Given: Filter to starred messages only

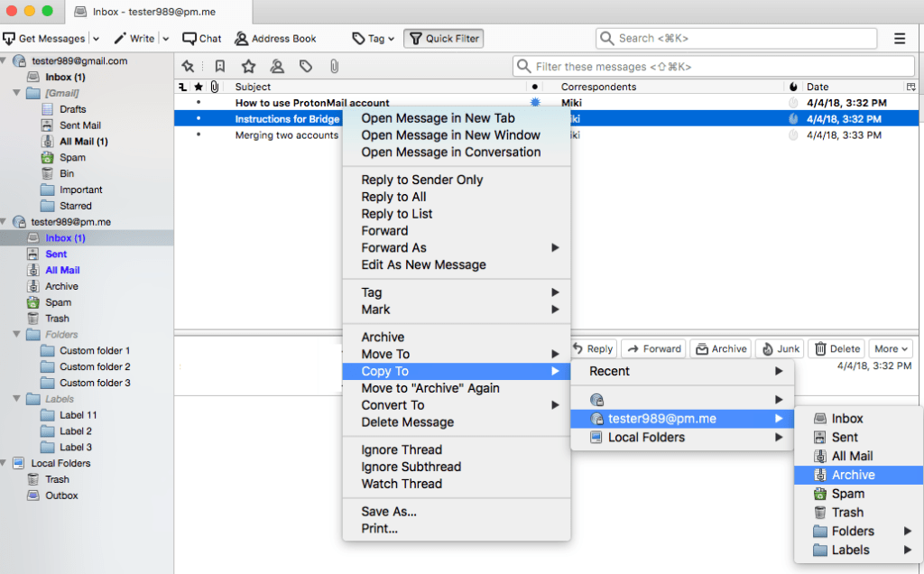Looking at the screenshot, I should (x=249, y=67).
